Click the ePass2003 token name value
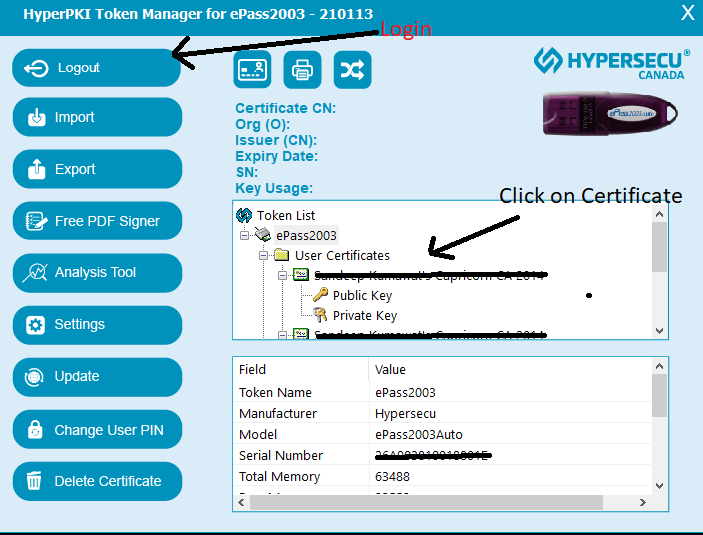This screenshot has height=535, width=703. pyautogui.click(x=405, y=392)
